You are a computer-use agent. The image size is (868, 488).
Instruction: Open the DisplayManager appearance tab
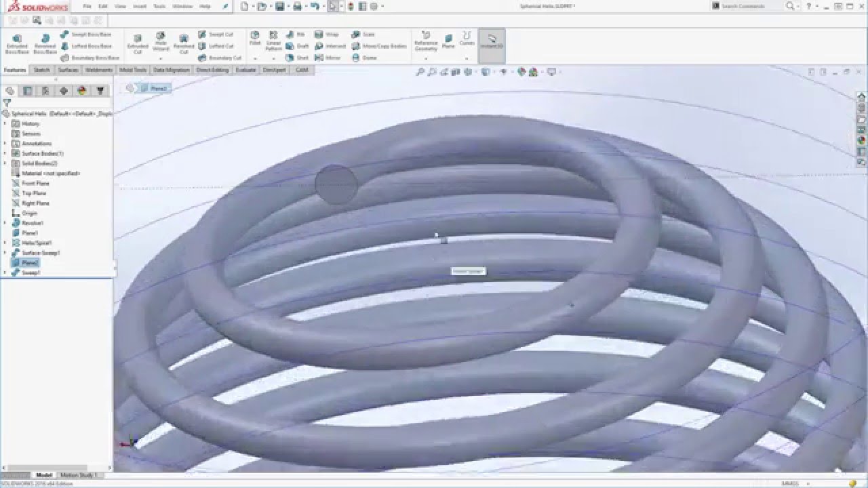pos(82,91)
